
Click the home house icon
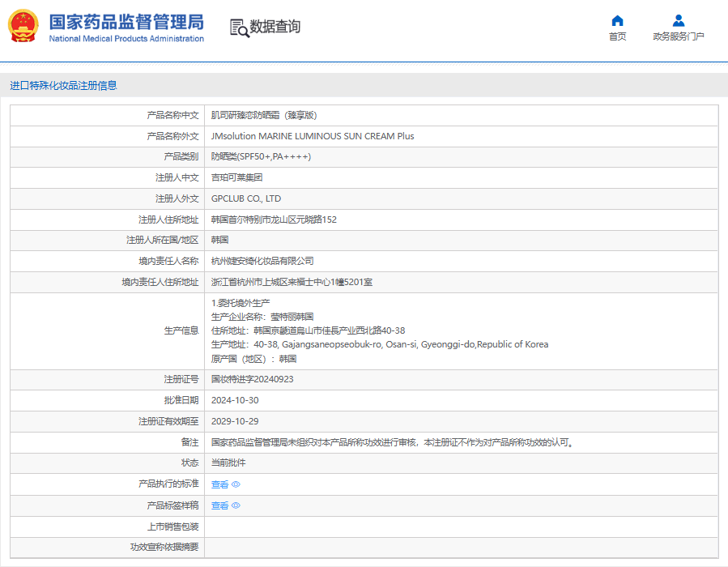617,20
